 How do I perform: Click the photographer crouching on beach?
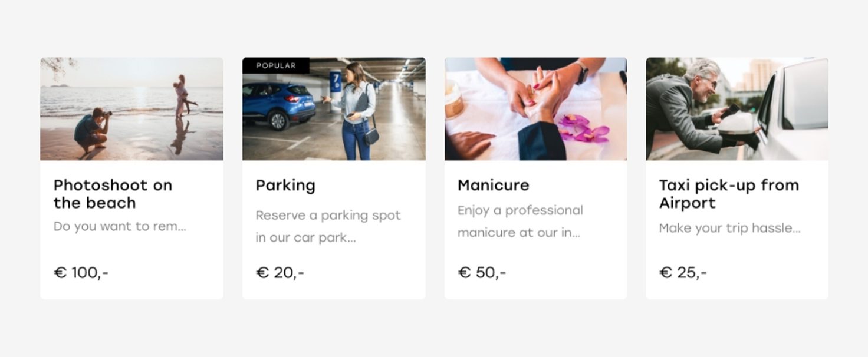coord(93,131)
